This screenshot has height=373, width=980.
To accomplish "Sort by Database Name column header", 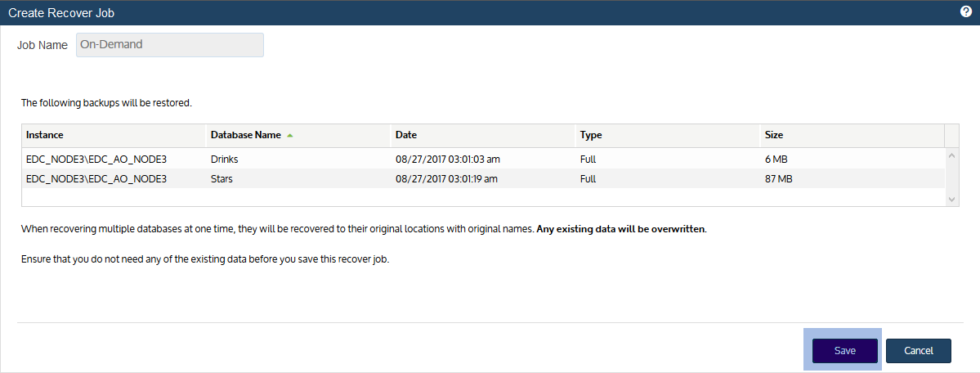I will (298, 135).
